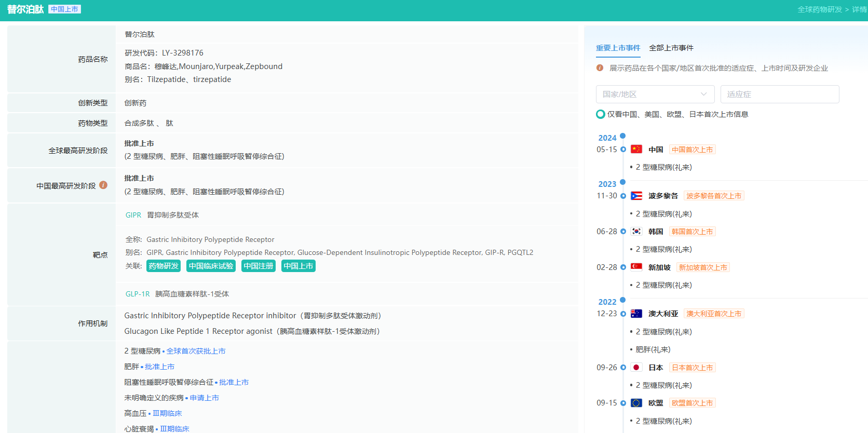The image size is (868, 433).
Task: Click the 09-26 timeline node
Action: click(623, 368)
